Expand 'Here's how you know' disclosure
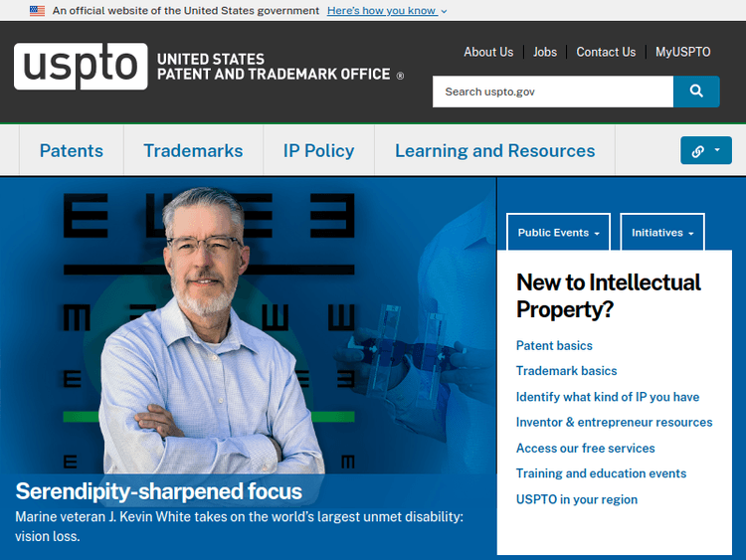This screenshot has width=746, height=560. click(387, 11)
